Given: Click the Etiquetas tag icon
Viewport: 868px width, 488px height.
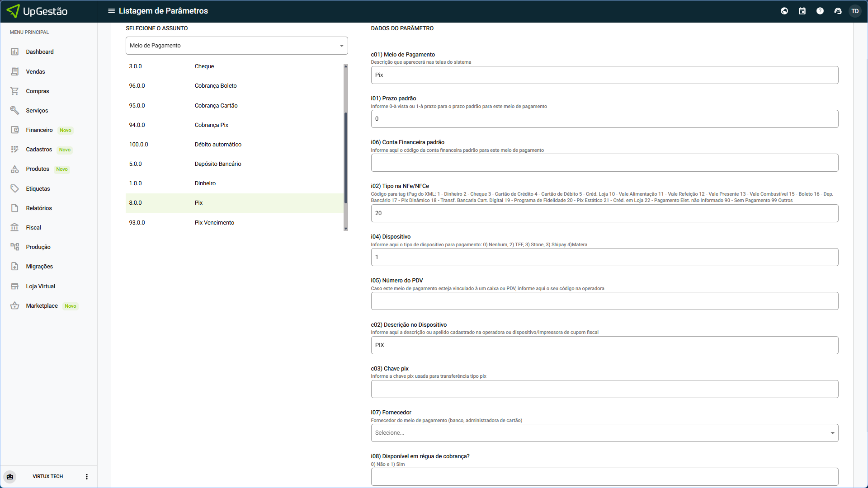Looking at the screenshot, I should [x=15, y=189].
